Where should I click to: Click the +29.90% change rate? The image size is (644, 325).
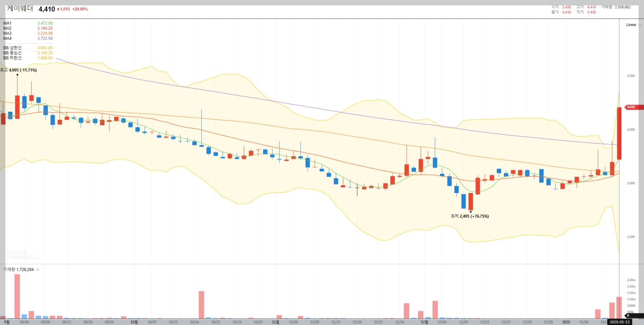(80, 9)
